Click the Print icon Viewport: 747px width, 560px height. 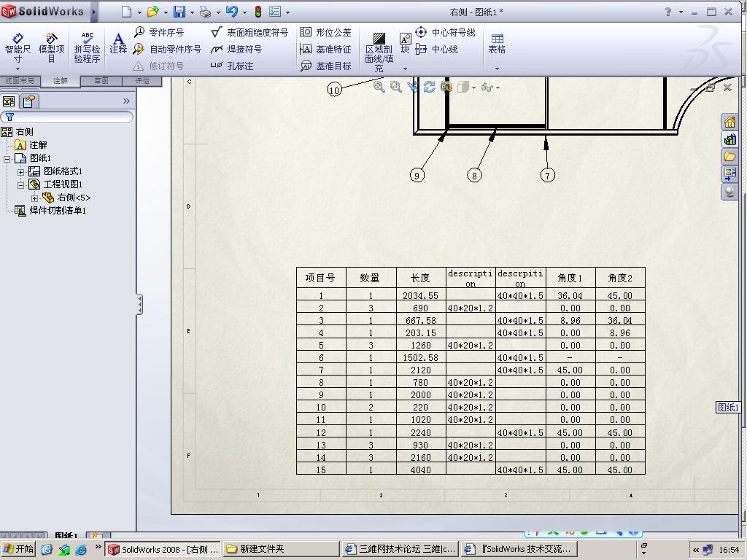click(x=205, y=12)
